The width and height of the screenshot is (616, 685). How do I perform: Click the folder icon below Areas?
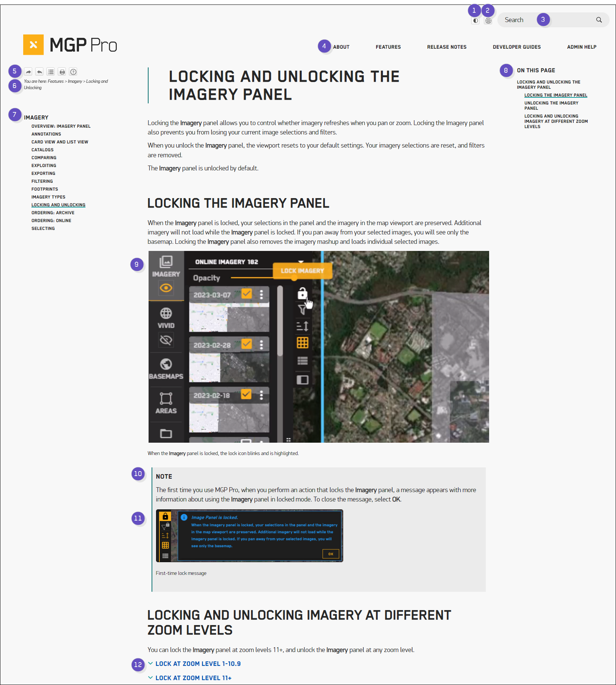click(166, 433)
